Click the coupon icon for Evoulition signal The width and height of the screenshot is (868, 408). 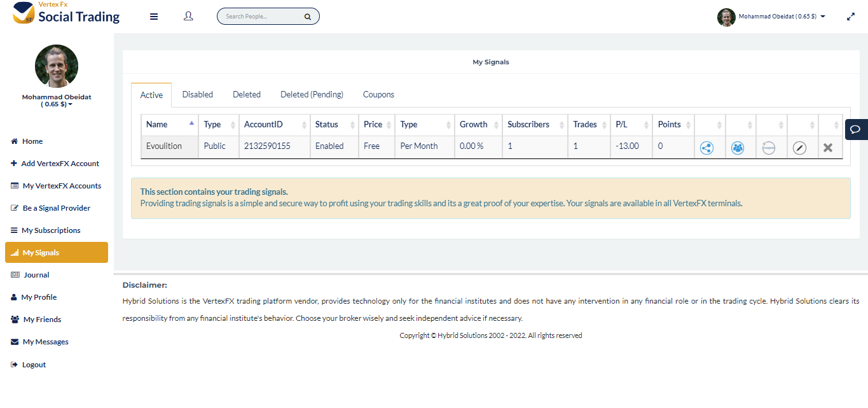tap(768, 148)
